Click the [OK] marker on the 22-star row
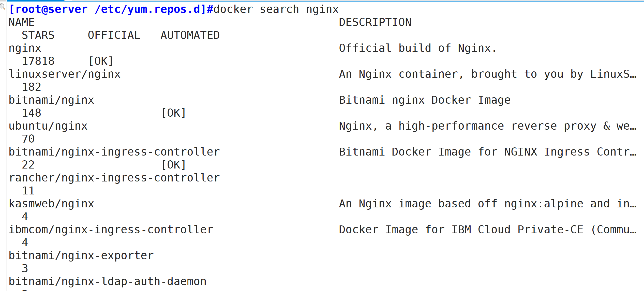 pyautogui.click(x=174, y=165)
